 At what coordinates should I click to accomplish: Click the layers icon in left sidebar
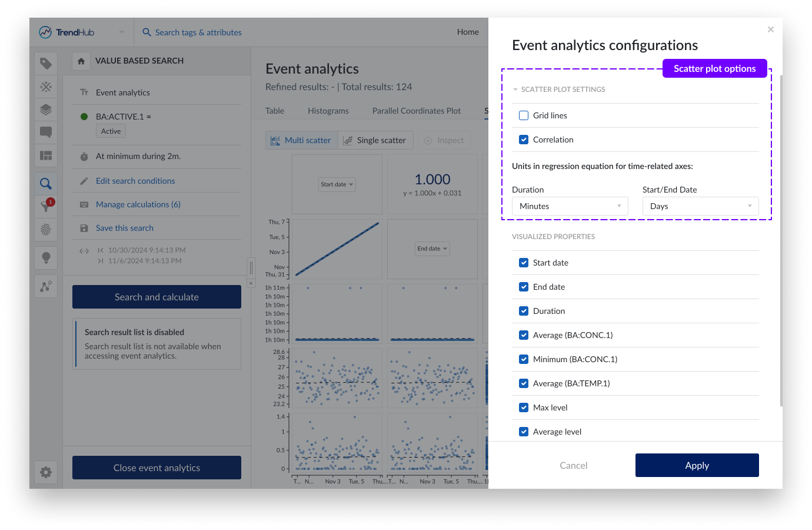click(46, 110)
